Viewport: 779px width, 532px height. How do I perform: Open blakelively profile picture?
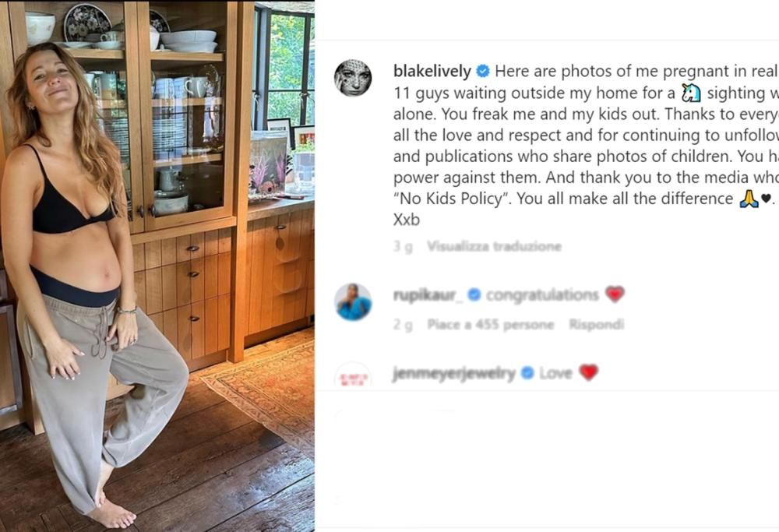pos(353,78)
